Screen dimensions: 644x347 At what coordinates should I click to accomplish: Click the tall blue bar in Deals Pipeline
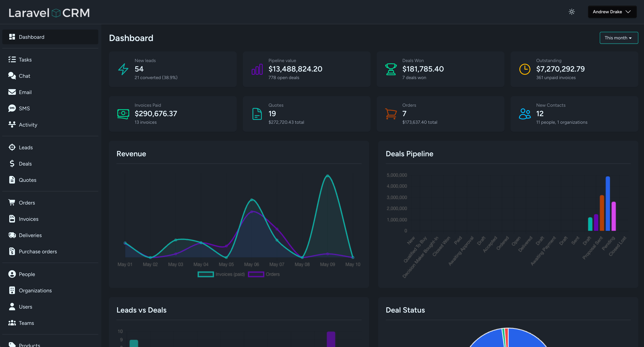point(608,203)
